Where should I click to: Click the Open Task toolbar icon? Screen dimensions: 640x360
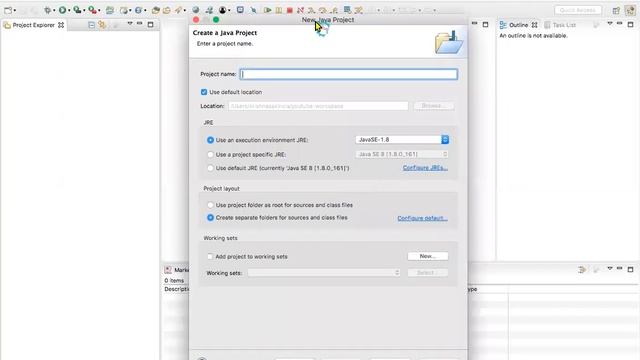coord(167,10)
